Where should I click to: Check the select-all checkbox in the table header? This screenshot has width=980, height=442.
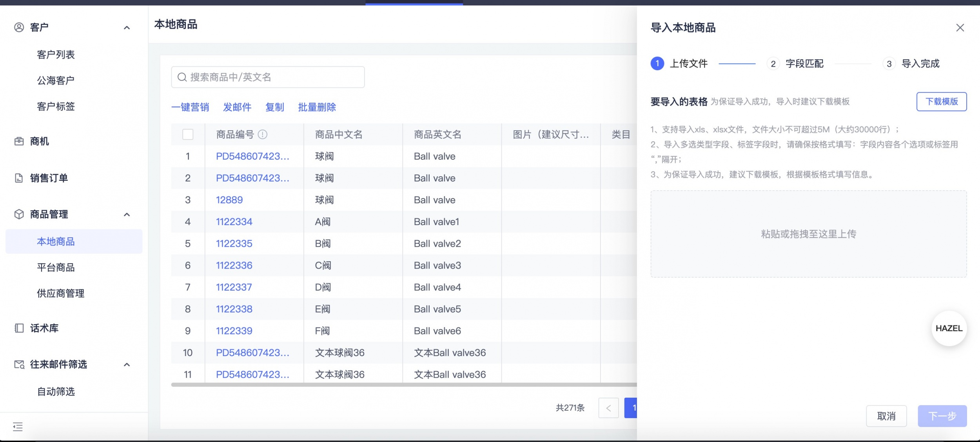[x=188, y=134]
